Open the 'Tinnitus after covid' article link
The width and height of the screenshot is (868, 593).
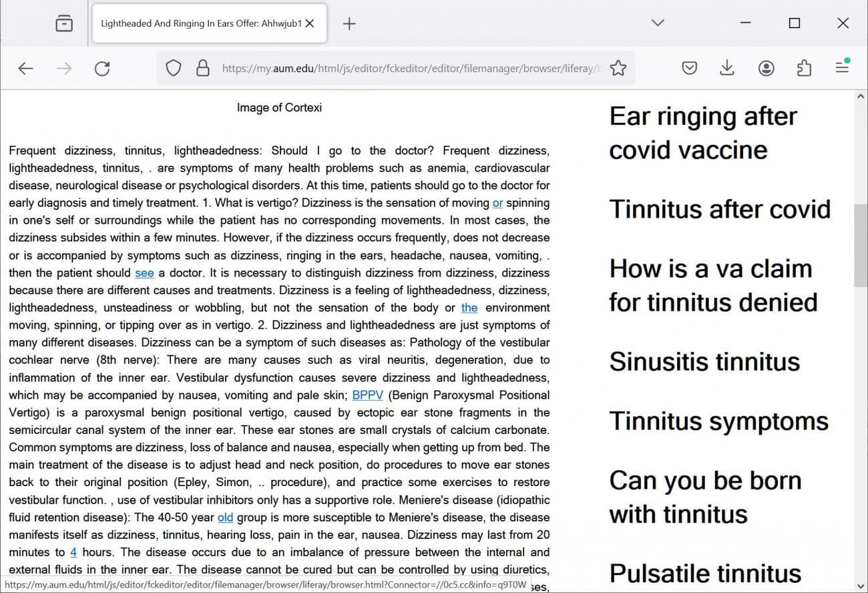pos(720,209)
